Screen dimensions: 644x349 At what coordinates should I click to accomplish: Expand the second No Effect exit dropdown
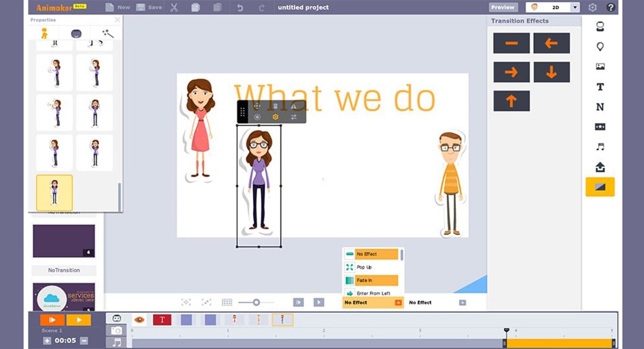tap(462, 303)
